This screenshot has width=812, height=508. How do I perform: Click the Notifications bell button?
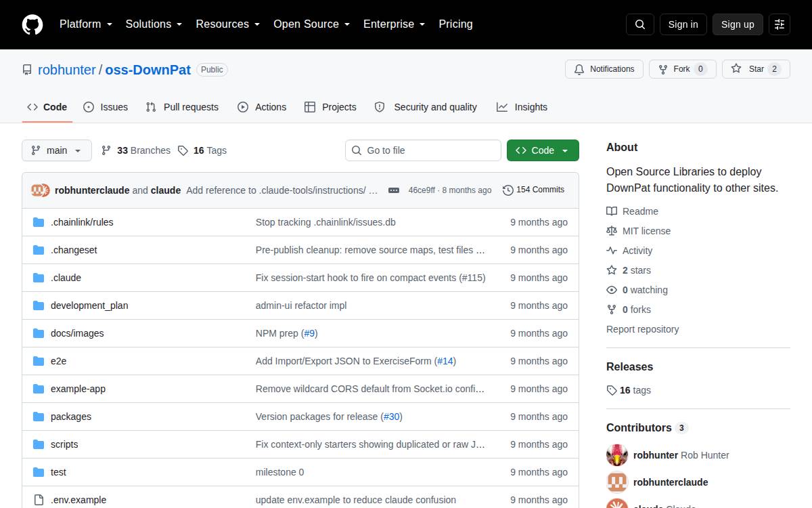[x=604, y=69]
